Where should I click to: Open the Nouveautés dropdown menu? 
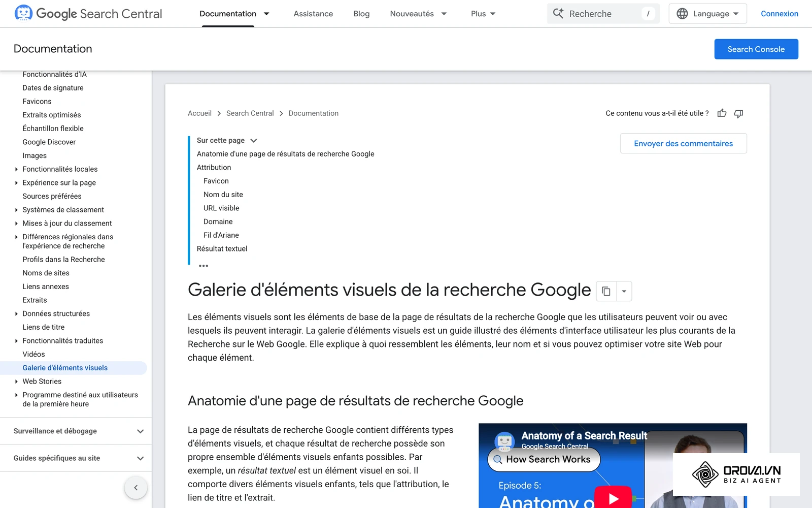click(444, 14)
